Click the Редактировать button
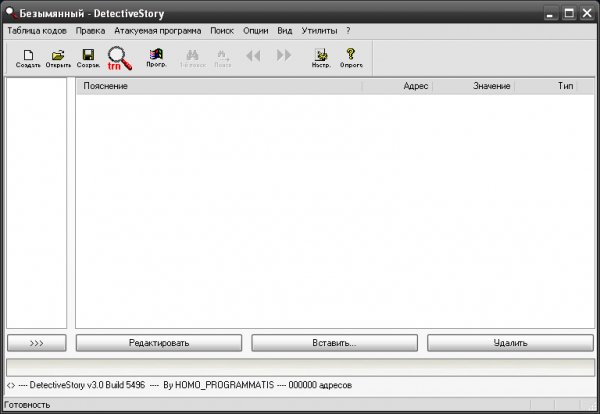Screen dimensions: 600x414 pos(159,343)
